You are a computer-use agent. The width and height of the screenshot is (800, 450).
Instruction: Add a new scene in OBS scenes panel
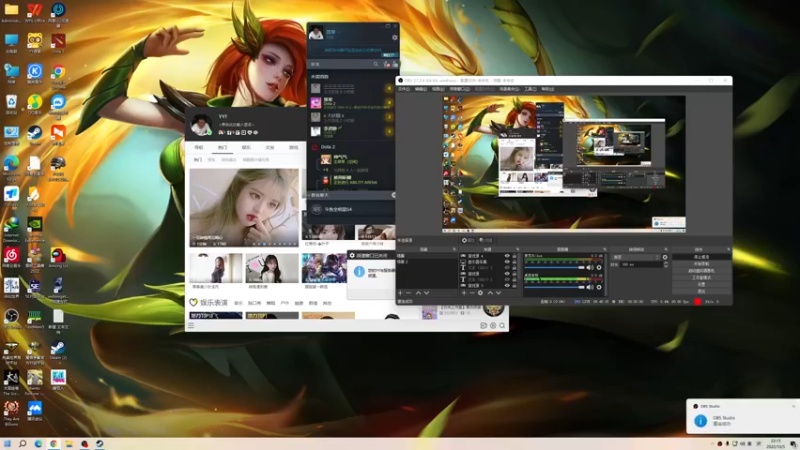coord(401,293)
